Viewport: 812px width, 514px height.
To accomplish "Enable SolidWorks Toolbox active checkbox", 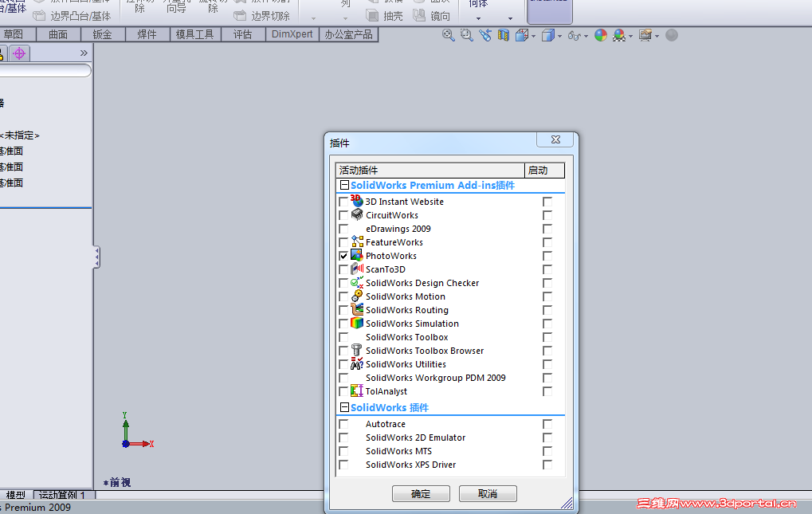I will pyautogui.click(x=343, y=337).
